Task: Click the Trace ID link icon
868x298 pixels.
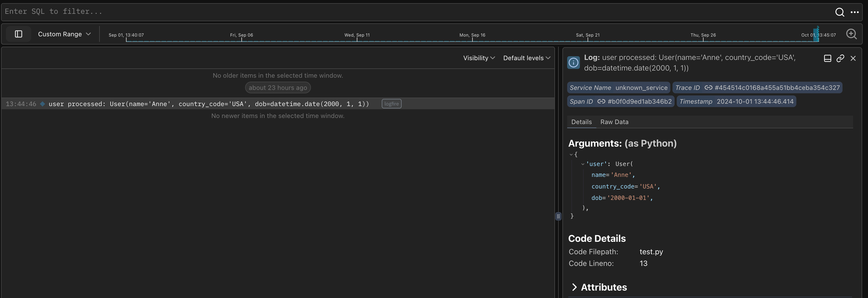Action: pos(708,87)
